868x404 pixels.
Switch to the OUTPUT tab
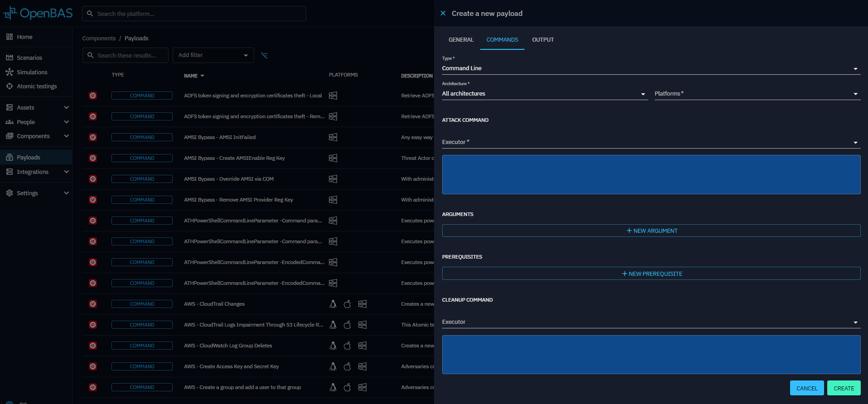click(543, 40)
